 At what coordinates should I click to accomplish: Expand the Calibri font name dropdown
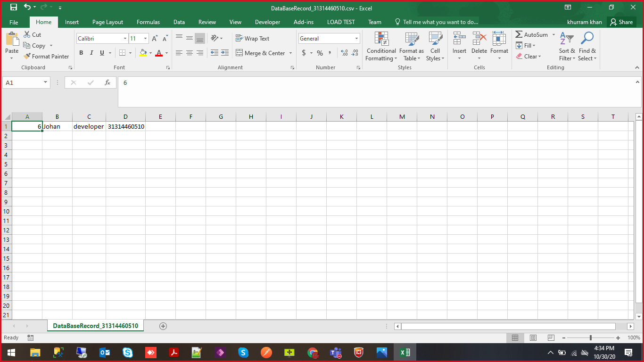[x=125, y=39]
